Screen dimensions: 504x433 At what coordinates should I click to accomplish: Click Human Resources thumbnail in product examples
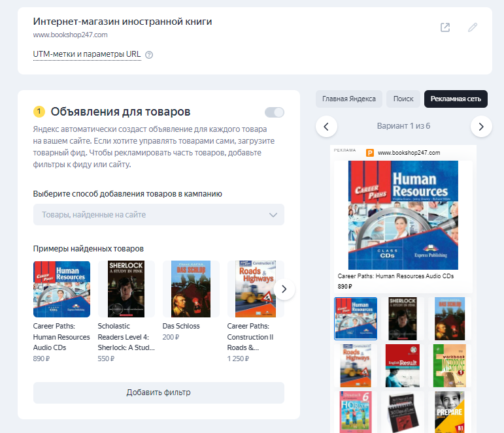61,289
